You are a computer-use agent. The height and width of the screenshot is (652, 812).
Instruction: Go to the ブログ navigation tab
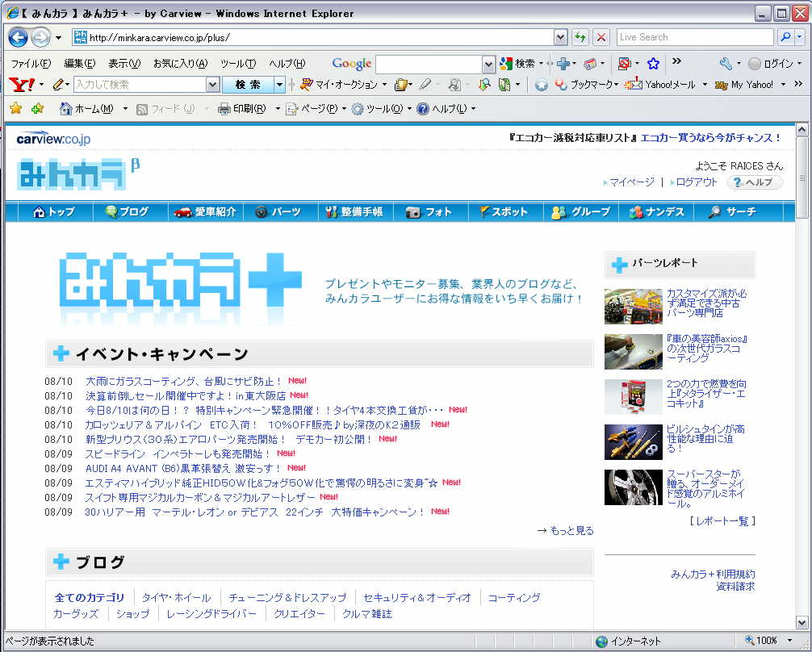tap(130, 211)
